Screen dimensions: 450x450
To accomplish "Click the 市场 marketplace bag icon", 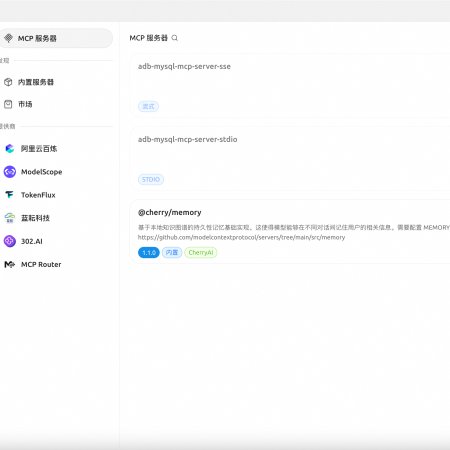I will click(8, 104).
